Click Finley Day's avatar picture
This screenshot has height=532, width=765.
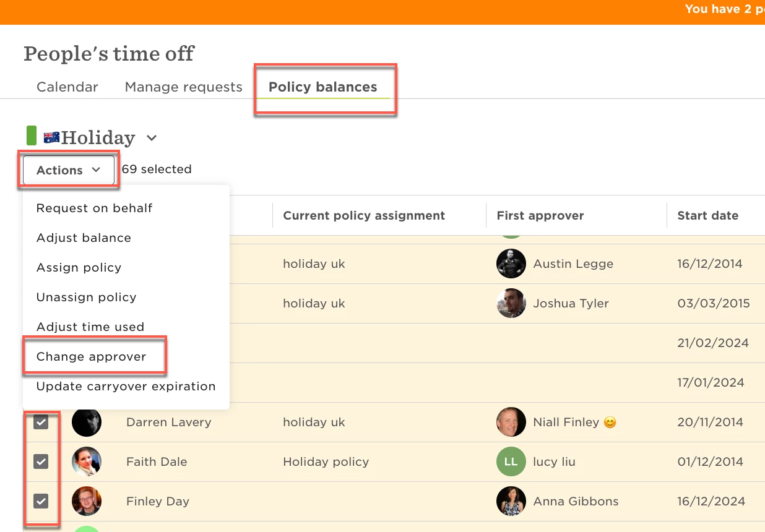pos(87,502)
